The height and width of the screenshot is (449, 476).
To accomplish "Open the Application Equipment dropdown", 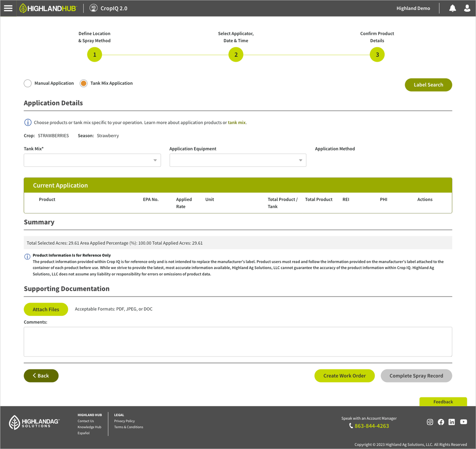I will coord(238,160).
